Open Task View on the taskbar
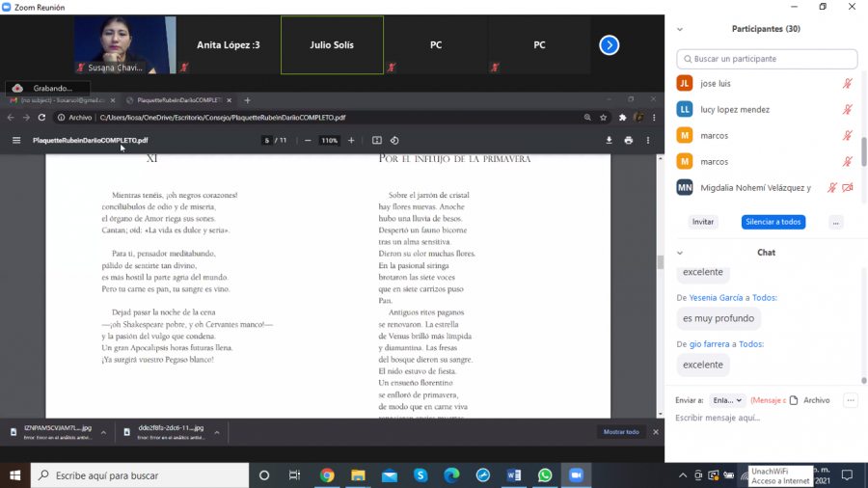This screenshot has height=488, width=868. [294, 475]
